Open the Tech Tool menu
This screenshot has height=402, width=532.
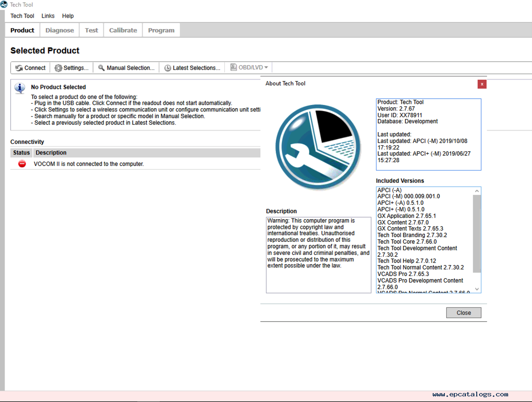point(22,15)
